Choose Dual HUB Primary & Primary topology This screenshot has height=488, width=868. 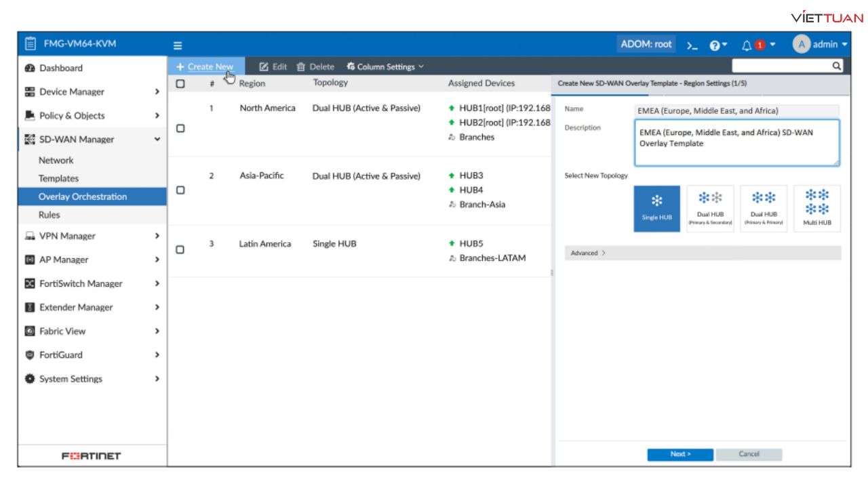tap(764, 209)
